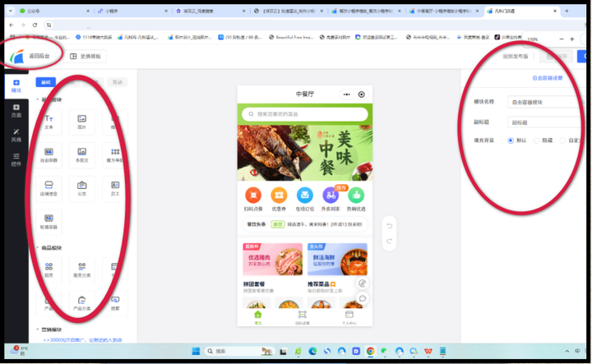Image resolution: width=592 pixels, height=364 pixels.
Task: Click browser zoom out minus button
Action: click(562, 39)
